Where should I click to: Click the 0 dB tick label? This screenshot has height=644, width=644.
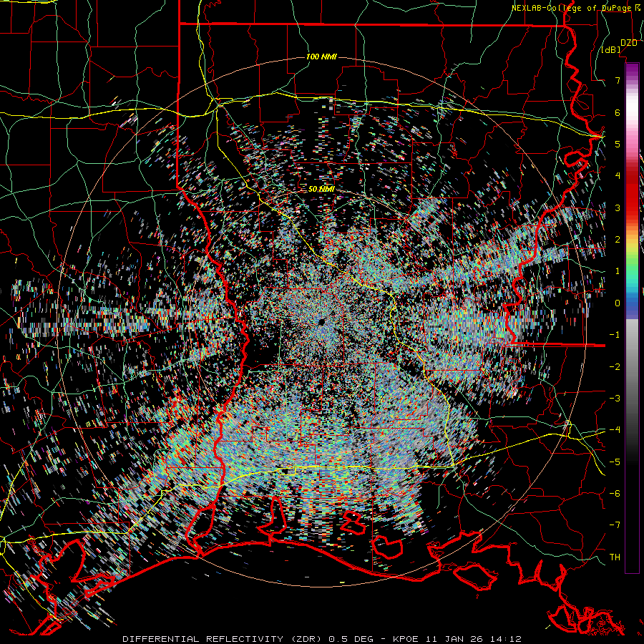click(618, 303)
